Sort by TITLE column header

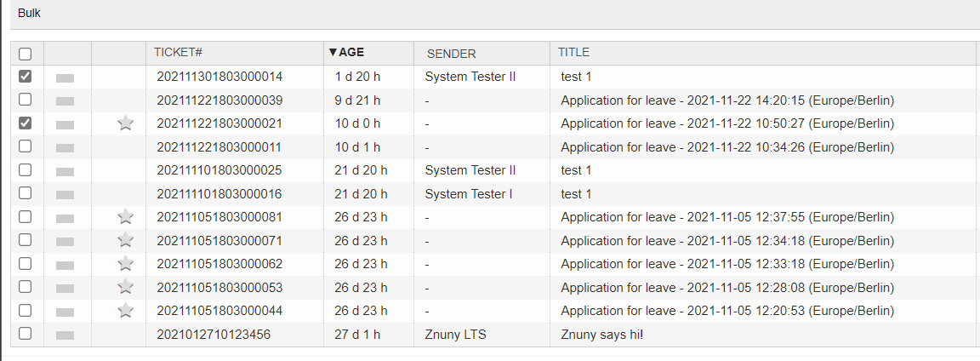point(573,53)
